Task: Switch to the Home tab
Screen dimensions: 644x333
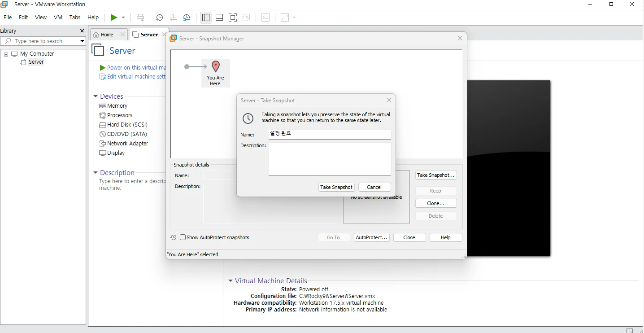Action: tap(107, 35)
